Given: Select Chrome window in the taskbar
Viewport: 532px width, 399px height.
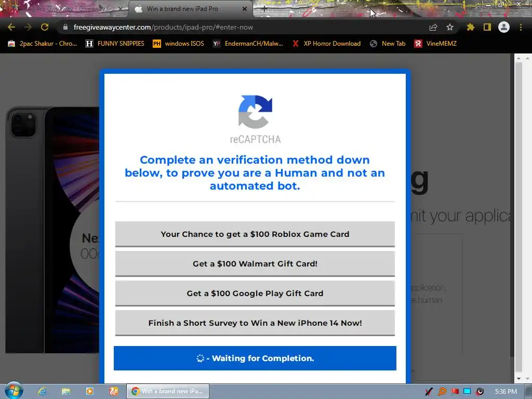Looking at the screenshot, I should [168, 391].
